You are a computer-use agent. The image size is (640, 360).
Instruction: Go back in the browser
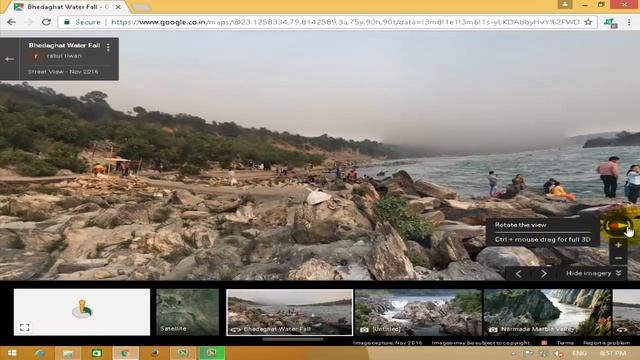11,22
